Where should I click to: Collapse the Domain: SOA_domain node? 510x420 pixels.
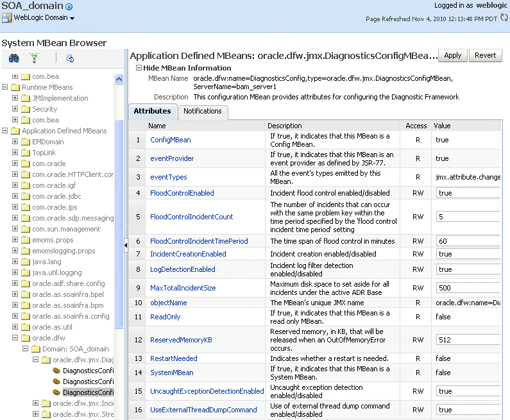coord(26,349)
